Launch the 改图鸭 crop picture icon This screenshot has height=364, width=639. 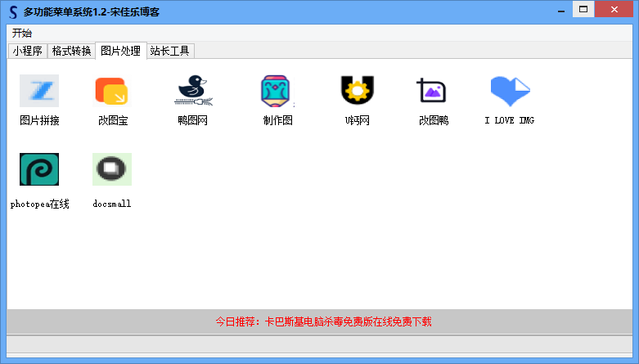(x=432, y=91)
